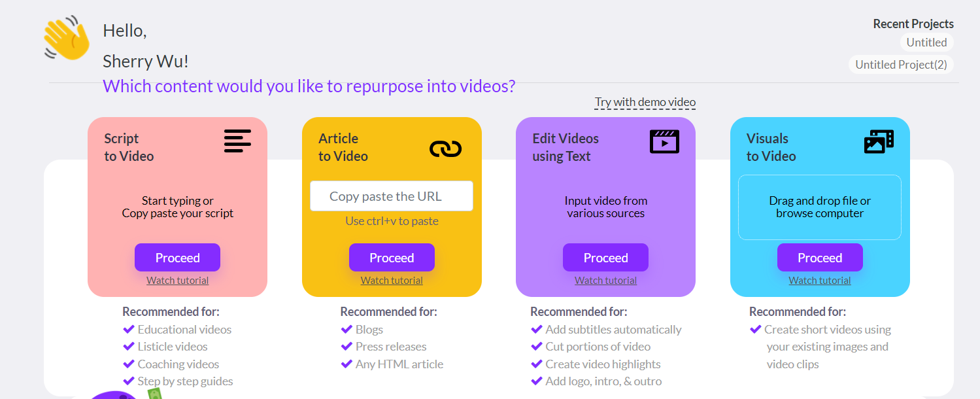Image resolution: width=980 pixels, height=399 pixels.
Task: Open Watch tutorial for Edit Videos
Action: [x=605, y=281]
